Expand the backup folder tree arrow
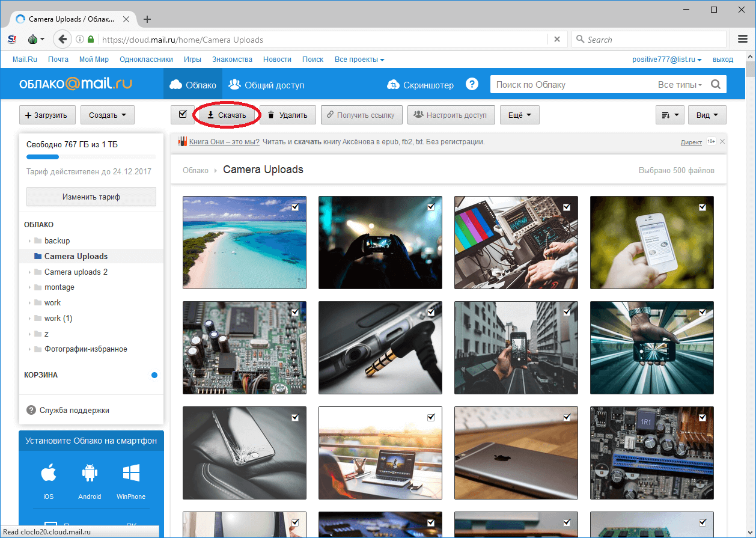Viewport: 756px width, 538px height. [29, 241]
